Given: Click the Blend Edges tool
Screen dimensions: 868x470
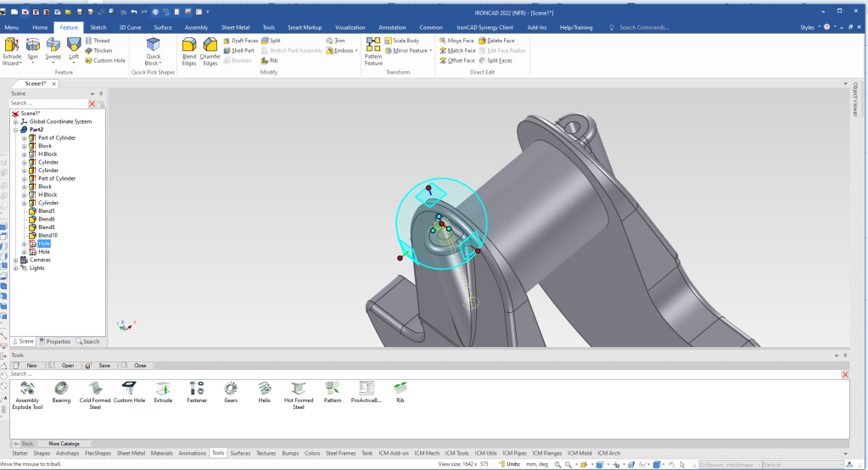Looking at the screenshot, I should (x=189, y=45).
